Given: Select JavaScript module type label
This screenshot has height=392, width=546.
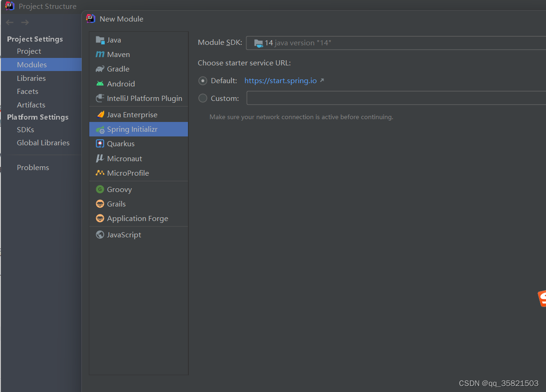Looking at the screenshot, I should tap(124, 235).
